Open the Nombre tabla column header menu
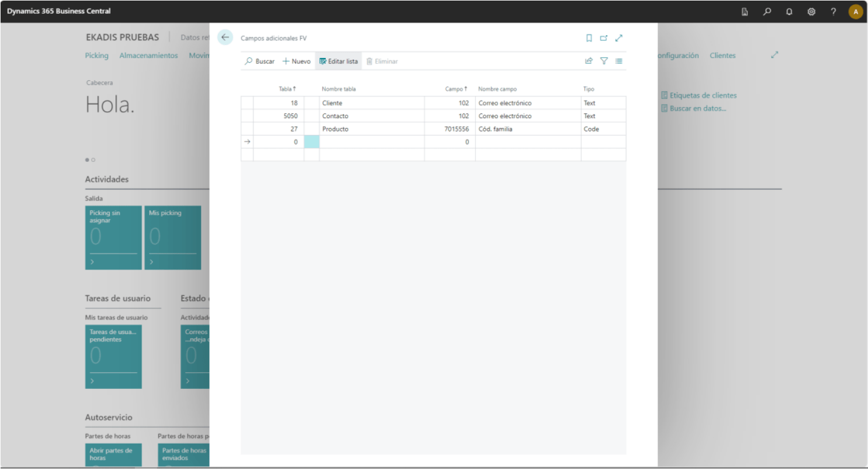This screenshot has height=469, width=868. click(x=338, y=89)
